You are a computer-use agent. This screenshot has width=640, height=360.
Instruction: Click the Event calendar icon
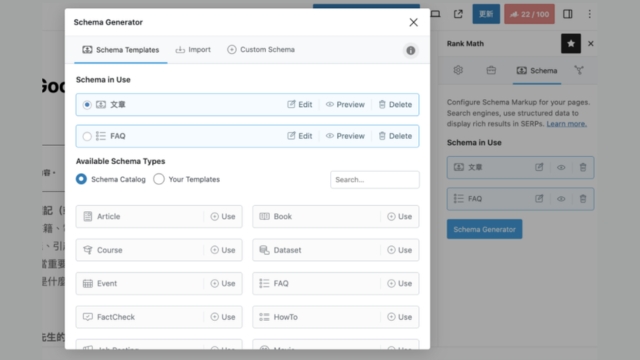point(88,283)
